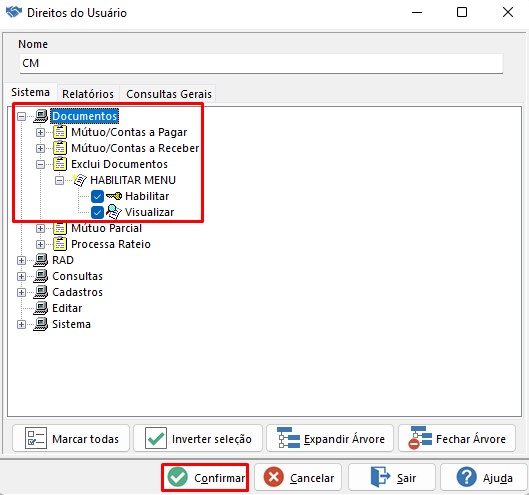Open help with the Ajuda button
This screenshot has height=495, width=529.
(484, 477)
